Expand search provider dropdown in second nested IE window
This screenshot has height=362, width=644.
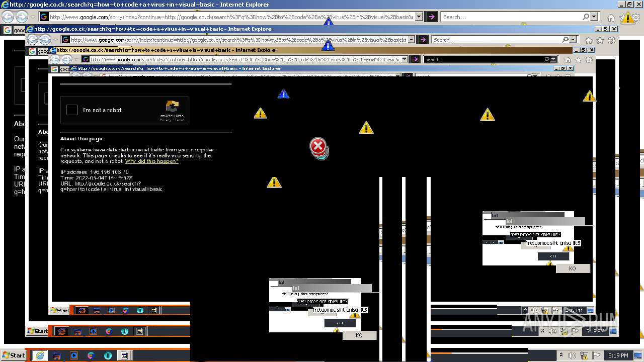574,40
